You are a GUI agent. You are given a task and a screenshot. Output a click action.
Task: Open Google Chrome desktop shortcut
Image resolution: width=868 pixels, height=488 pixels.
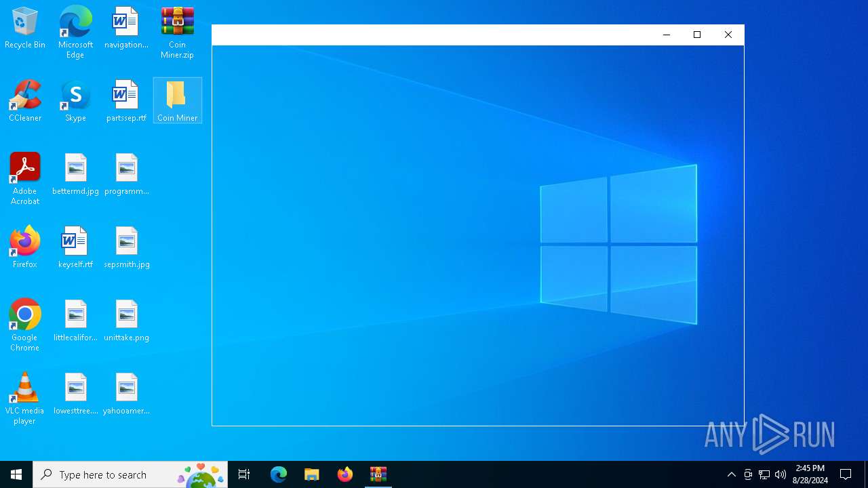[x=25, y=325]
